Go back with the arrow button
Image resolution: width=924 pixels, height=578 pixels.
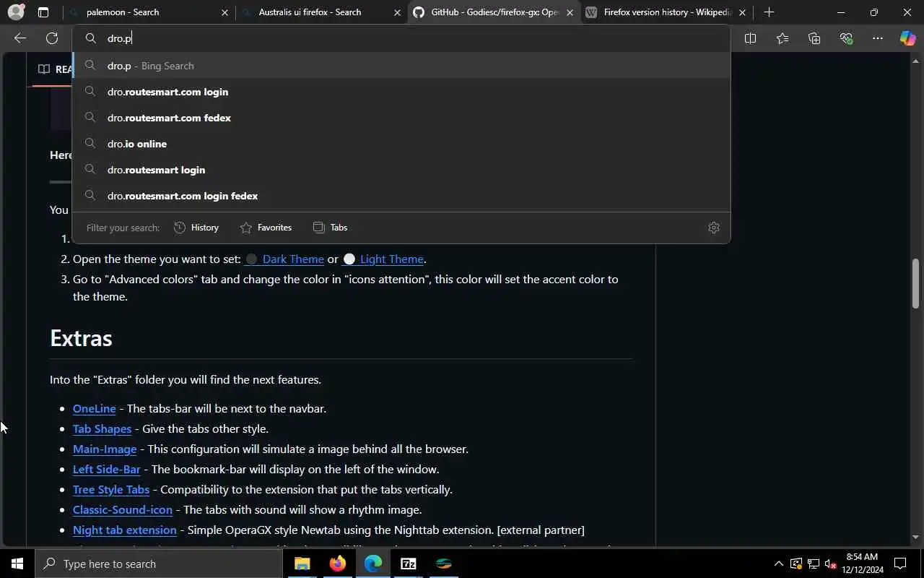click(20, 38)
